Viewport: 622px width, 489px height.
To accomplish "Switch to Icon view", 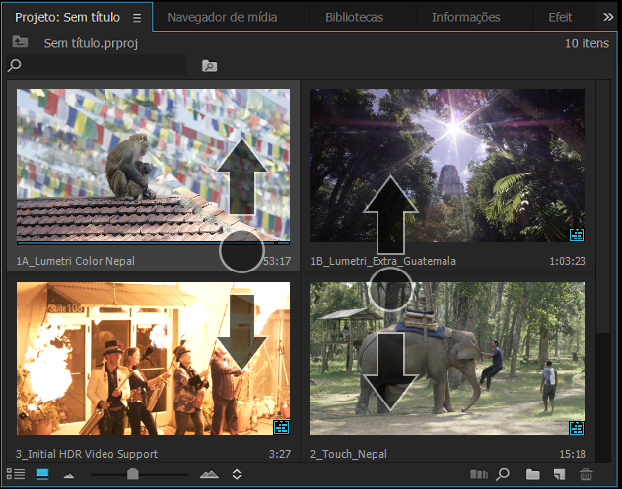I will pos(42,474).
